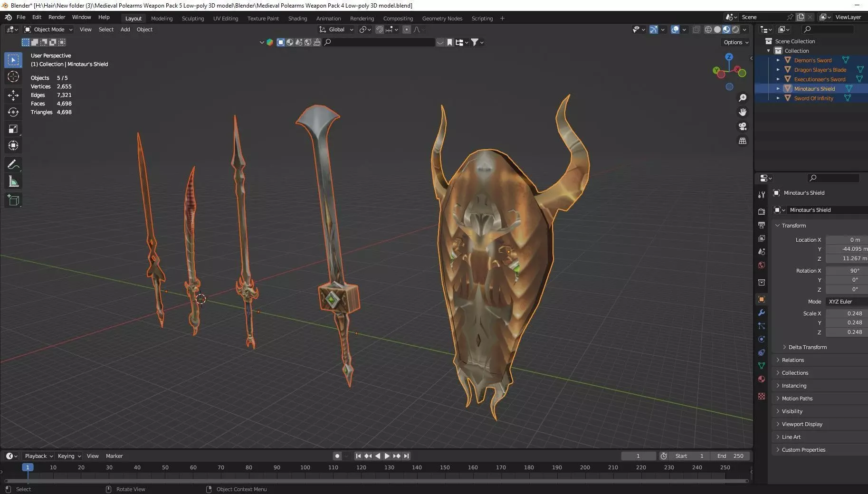Click the Location Y value field
Viewport: 868px width, 494px height.
(847, 249)
